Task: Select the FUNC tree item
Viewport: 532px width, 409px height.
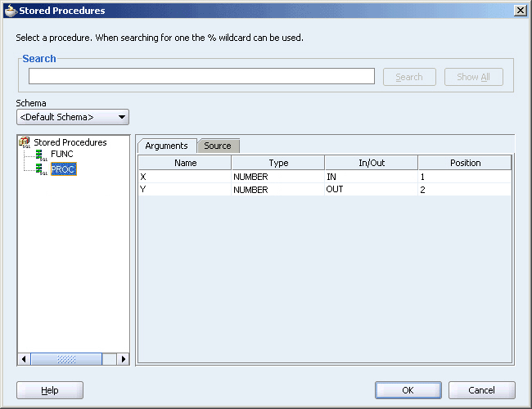Action: pos(61,154)
